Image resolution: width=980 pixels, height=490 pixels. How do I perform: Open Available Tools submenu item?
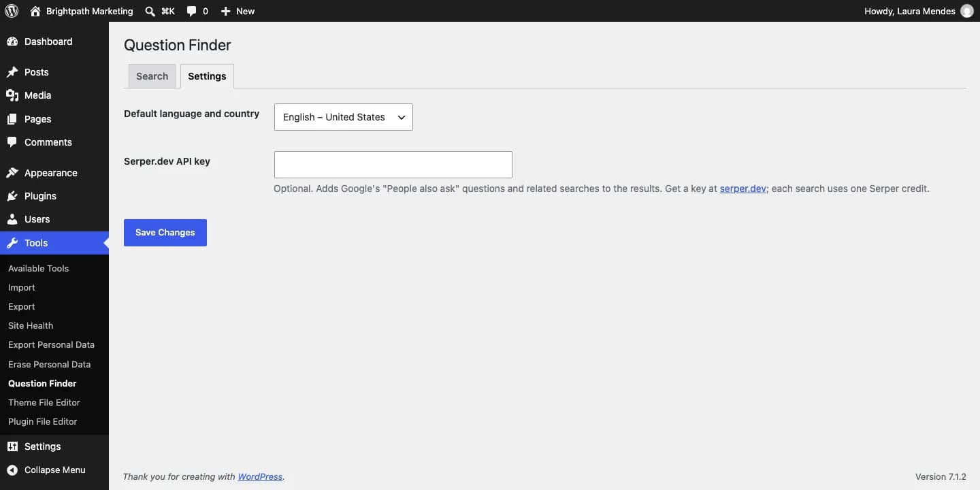tap(38, 268)
